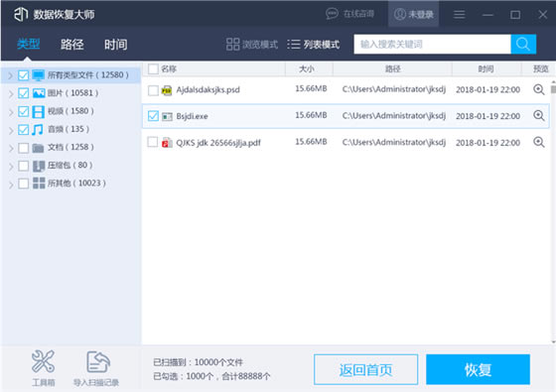
Task: Open the toolbox (工具箱) wrench icon
Action: (43, 361)
